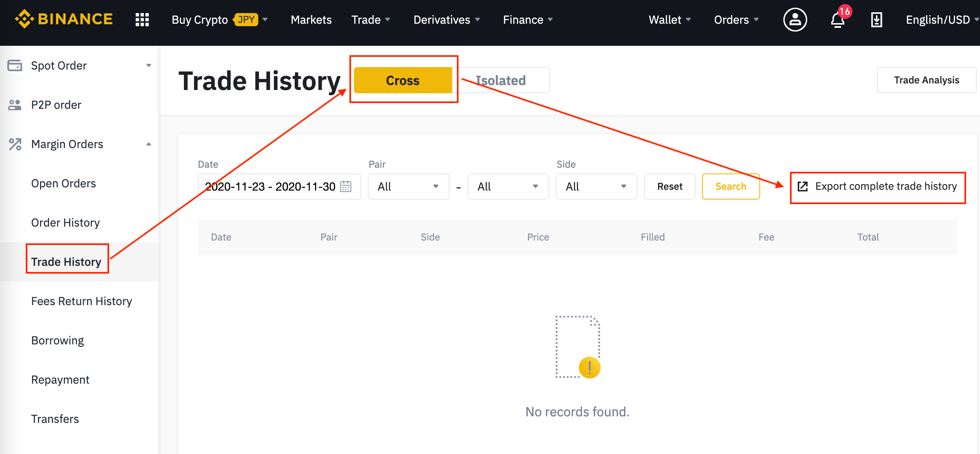This screenshot has height=454, width=980.
Task: Click the Binance logo
Action: pos(64,19)
